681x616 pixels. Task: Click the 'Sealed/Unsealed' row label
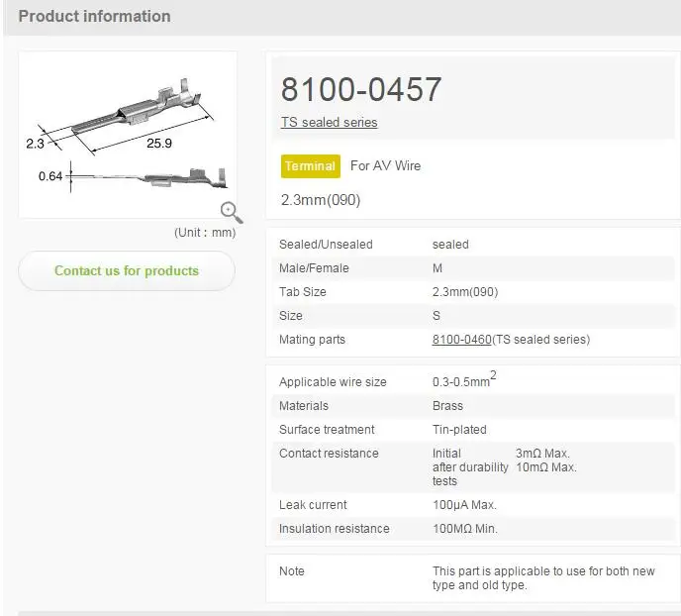coord(326,245)
